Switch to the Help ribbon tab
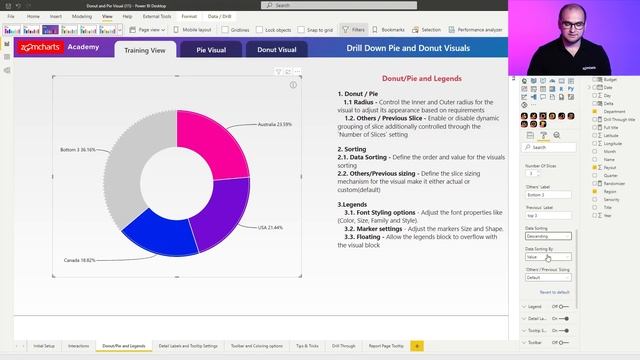This screenshot has width=640, height=360. (x=127, y=16)
